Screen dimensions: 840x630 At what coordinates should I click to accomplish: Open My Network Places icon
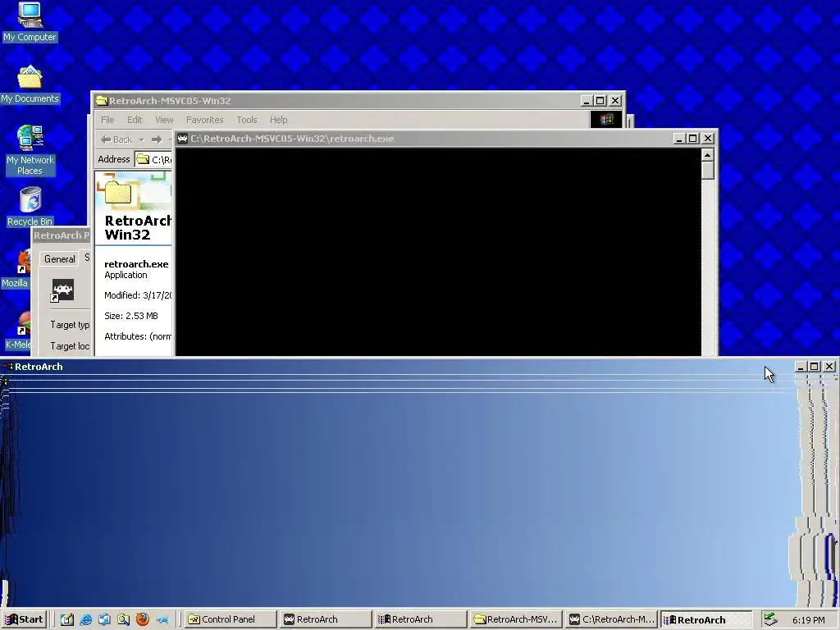click(x=30, y=150)
